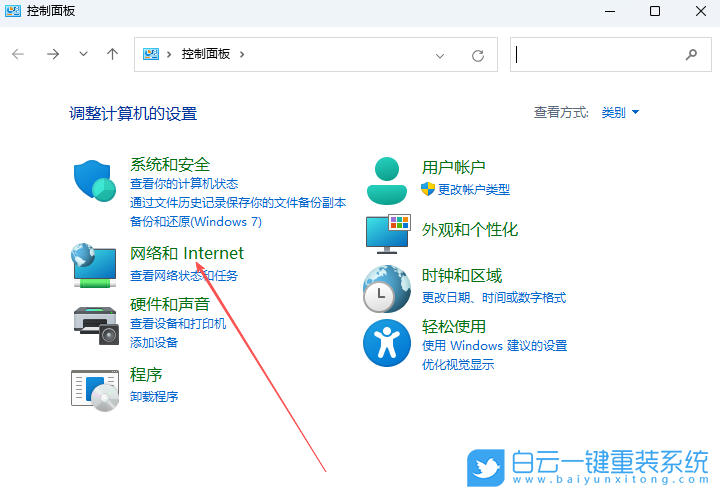Click the System and Security shield icon
This screenshot has height=492, width=720.
95,181
